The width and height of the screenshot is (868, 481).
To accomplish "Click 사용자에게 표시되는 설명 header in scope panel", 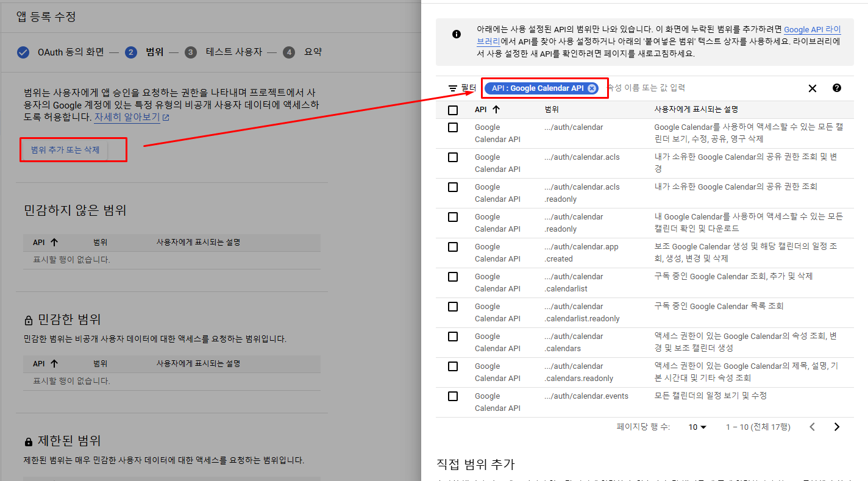I will (696, 110).
